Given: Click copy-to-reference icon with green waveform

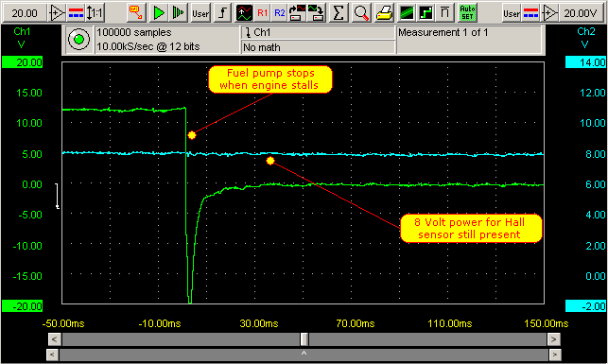Looking at the screenshot, I should coord(316,13).
